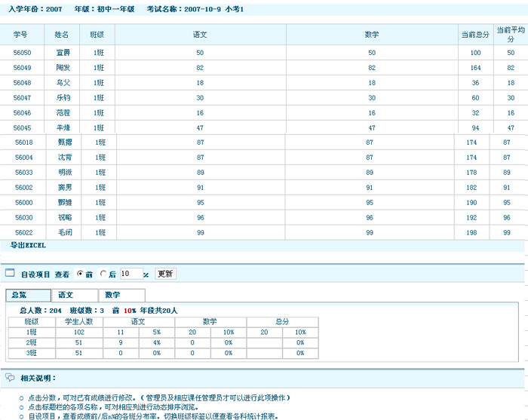Select the 后 radio button
The width and height of the screenshot is (528, 420).
pos(103,274)
